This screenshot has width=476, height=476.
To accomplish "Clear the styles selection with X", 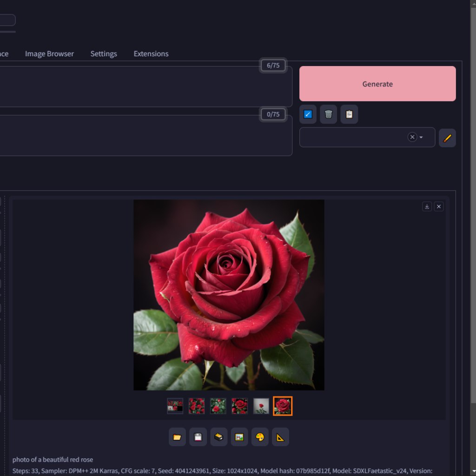I will tap(412, 137).
